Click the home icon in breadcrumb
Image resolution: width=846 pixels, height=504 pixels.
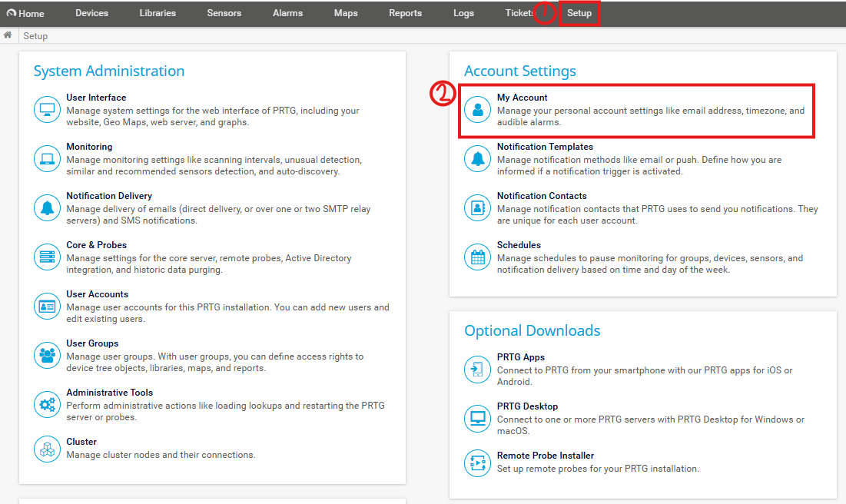click(8, 35)
